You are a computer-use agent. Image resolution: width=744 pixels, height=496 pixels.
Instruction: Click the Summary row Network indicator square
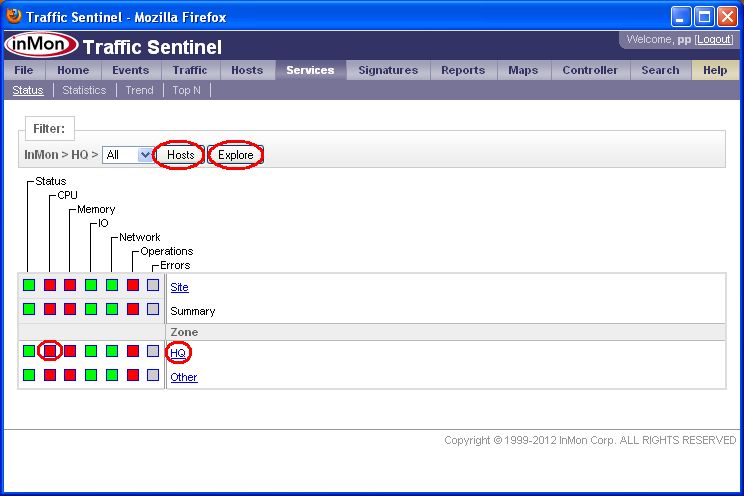coord(112,309)
